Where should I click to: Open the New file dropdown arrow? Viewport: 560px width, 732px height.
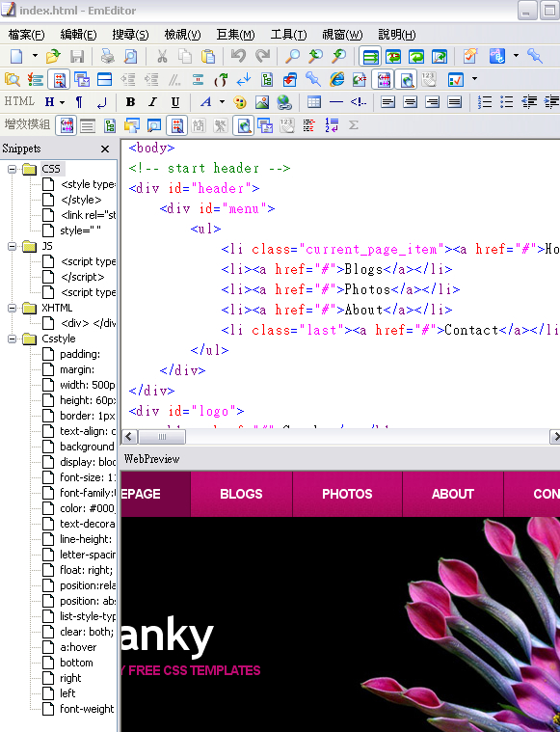coord(35,56)
